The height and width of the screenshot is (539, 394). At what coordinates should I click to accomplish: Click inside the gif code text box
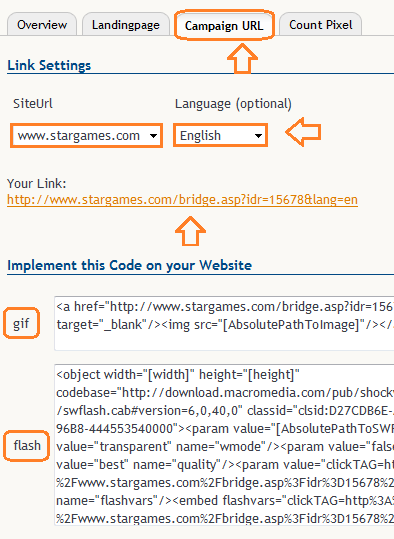[224, 323]
